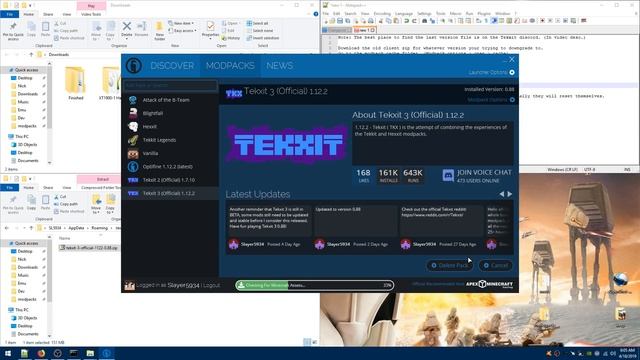This screenshot has height=360, width=640.
Task: Click the JOIN VOICE CHAT link
Action: (484, 173)
